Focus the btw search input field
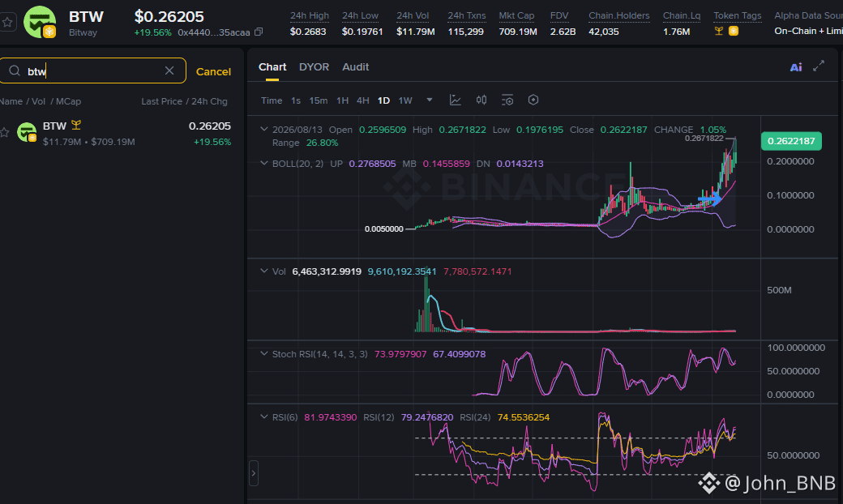Image resolution: width=843 pixels, height=504 pixels. point(93,71)
